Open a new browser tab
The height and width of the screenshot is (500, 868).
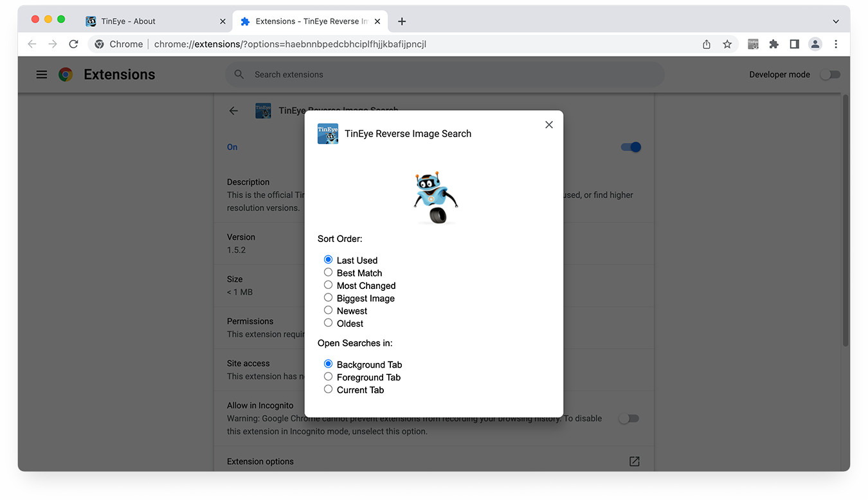pyautogui.click(x=402, y=21)
